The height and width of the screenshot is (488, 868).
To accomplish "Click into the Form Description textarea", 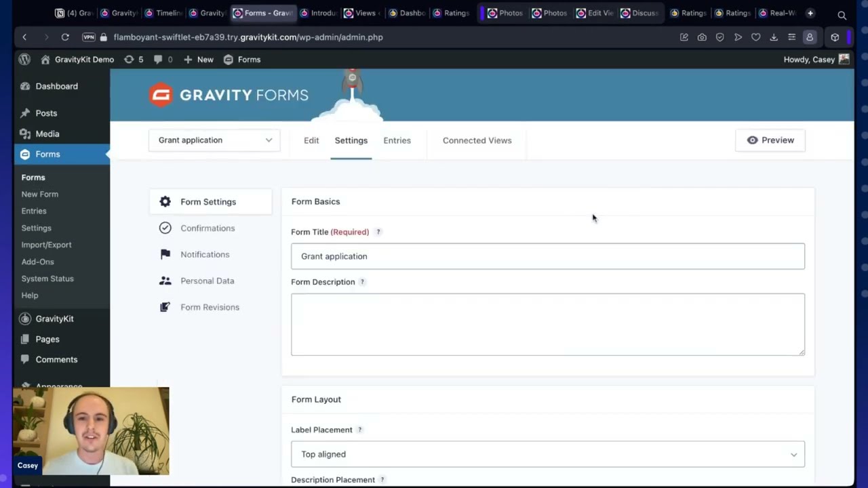I will [x=548, y=325].
